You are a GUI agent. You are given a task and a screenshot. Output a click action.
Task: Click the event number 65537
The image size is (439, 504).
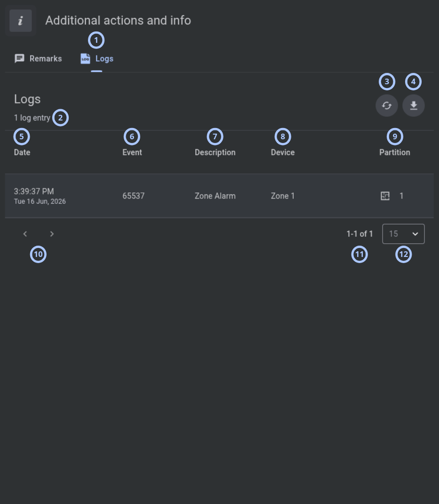(133, 196)
